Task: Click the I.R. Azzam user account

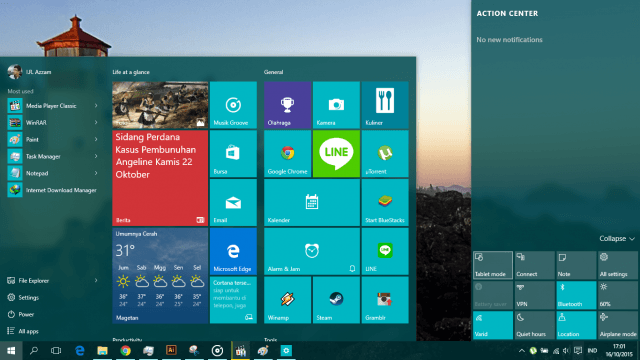Action: pyautogui.click(x=29, y=72)
